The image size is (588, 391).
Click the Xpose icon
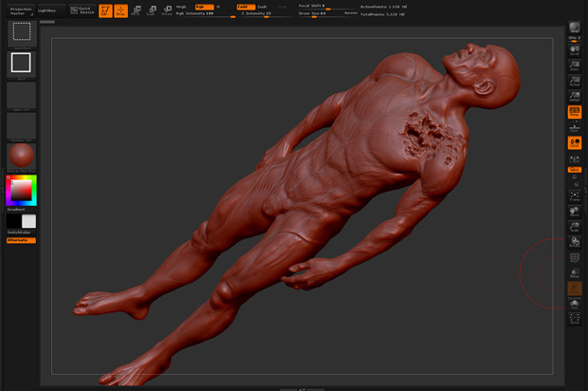575,318
